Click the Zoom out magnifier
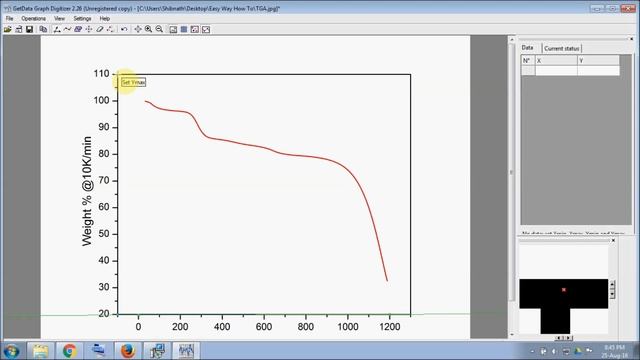Image resolution: width=640 pixels, height=360 pixels. click(x=159, y=29)
